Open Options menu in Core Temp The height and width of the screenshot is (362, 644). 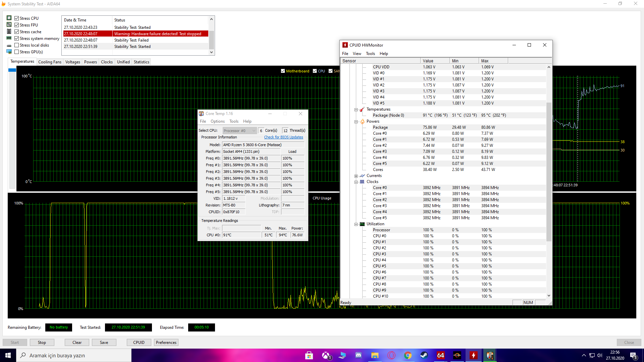[217, 121]
